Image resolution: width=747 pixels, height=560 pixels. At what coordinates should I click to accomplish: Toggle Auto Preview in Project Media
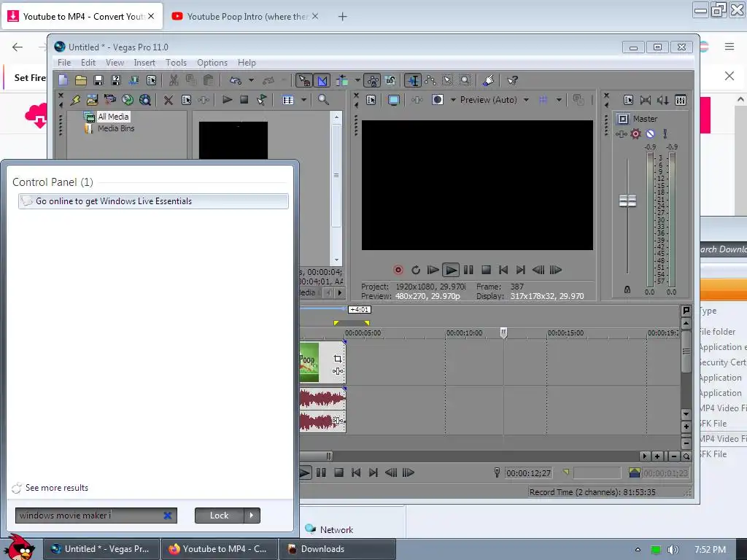[262, 100]
